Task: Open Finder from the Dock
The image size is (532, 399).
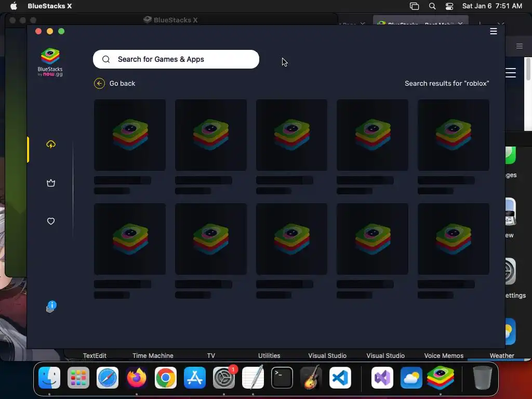Action: tap(49, 378)
